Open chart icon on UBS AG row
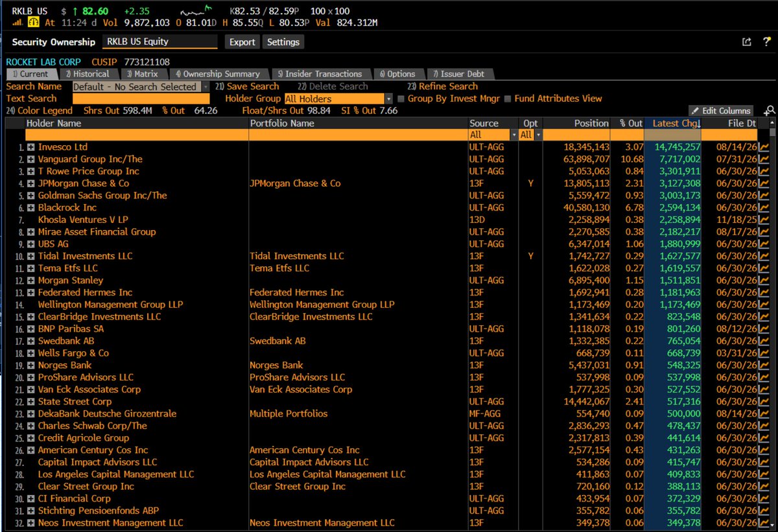This screenshot has width=778, height=532. [764, 244]
